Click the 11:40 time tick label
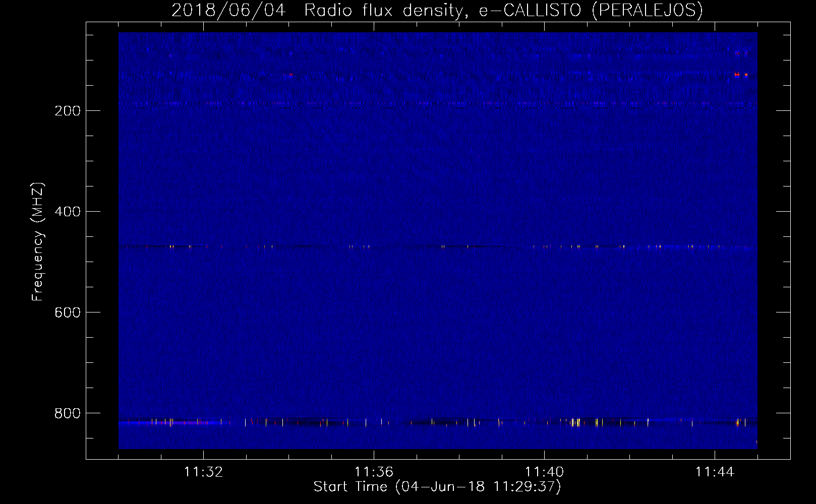The image size is (816, 504). (x=544, y=472)
